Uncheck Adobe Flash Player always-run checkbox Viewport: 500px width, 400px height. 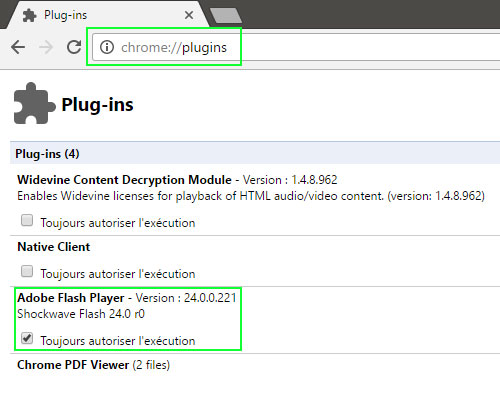click(x=27, y=338)
